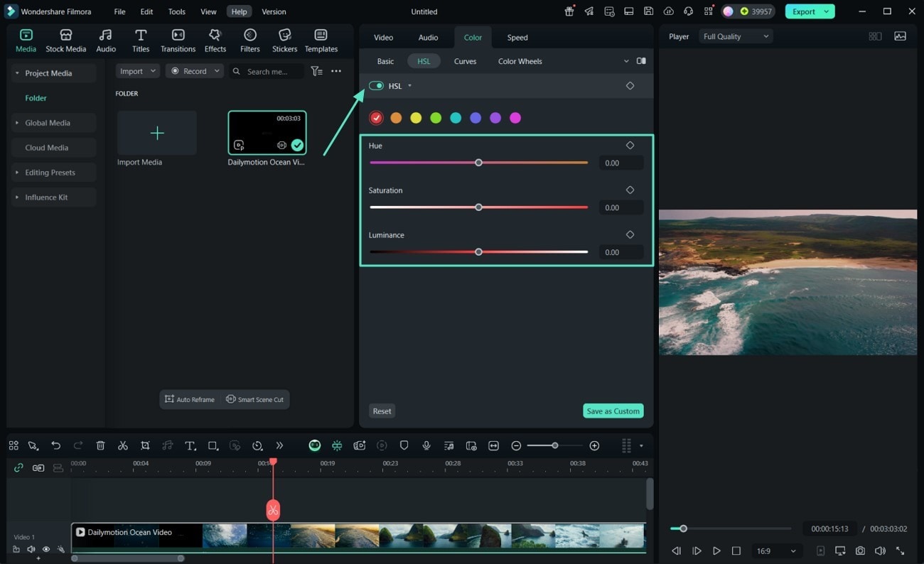
Task: Click the Smart Scene Cut button
Action: tap(254, 399)
